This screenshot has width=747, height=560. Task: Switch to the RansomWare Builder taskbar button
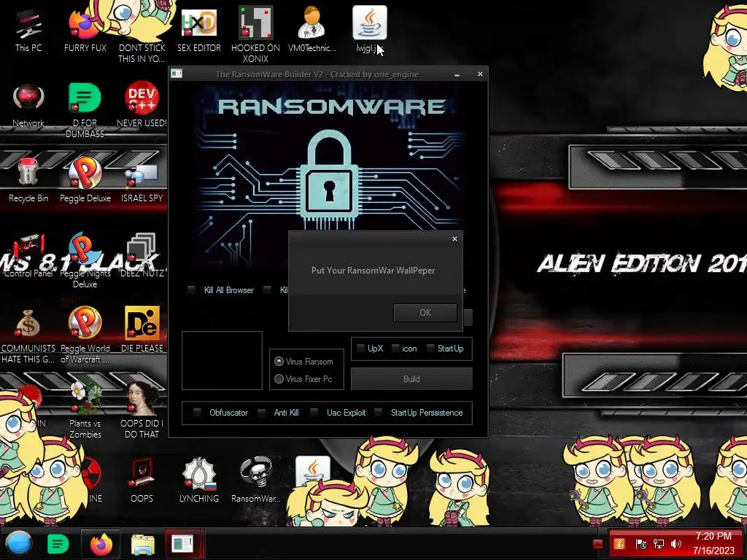coord(184,544)
